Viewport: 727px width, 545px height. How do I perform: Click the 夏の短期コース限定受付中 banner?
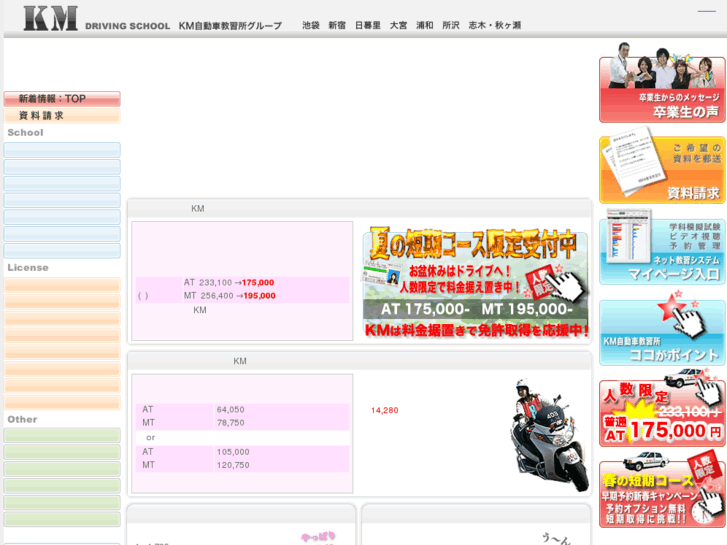[476, 282]
